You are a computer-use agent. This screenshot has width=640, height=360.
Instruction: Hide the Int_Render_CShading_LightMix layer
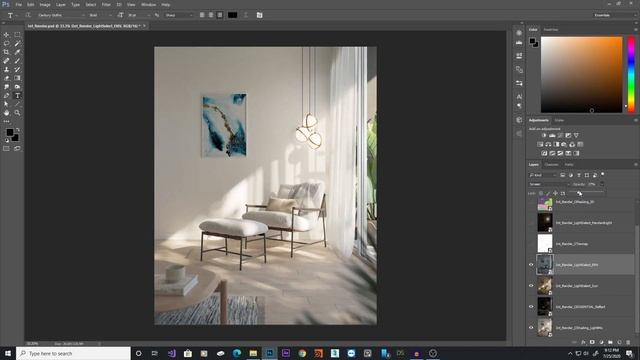[531, 327]
